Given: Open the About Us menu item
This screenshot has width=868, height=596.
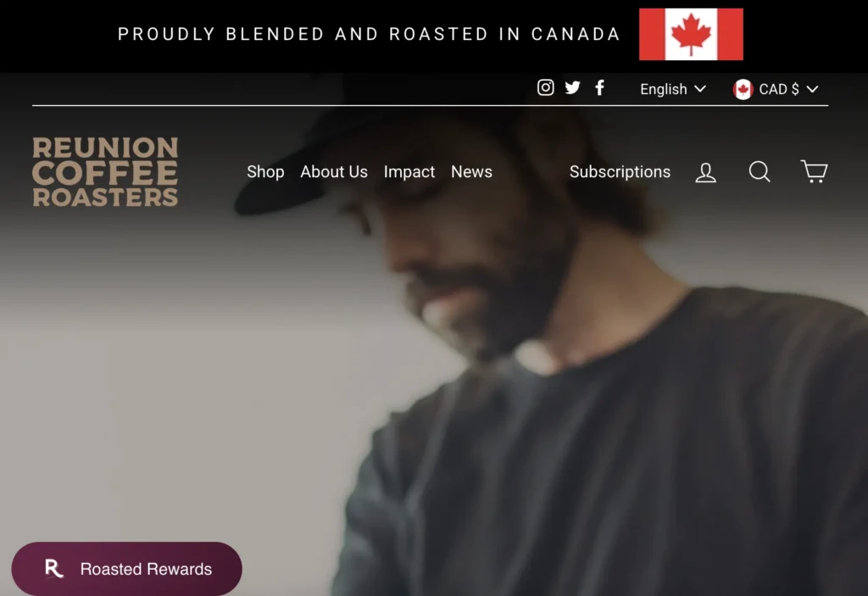Looking at the screenshot, I should 334,172.
